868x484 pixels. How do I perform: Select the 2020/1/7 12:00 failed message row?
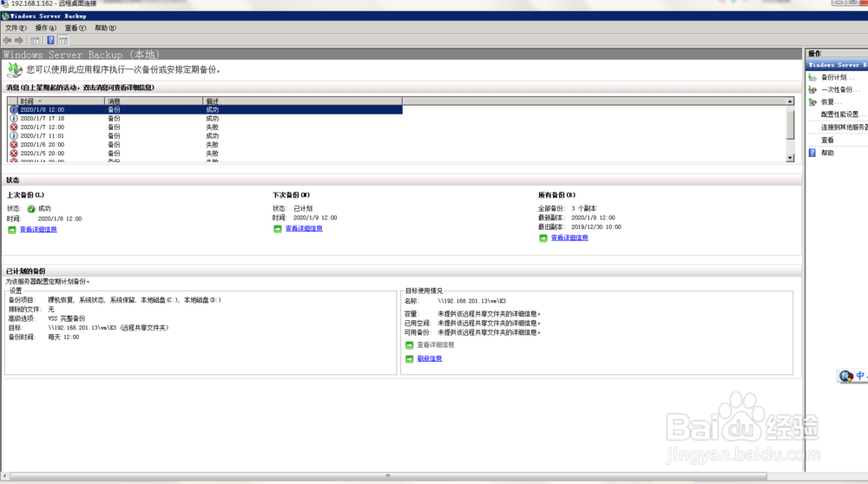205,128
